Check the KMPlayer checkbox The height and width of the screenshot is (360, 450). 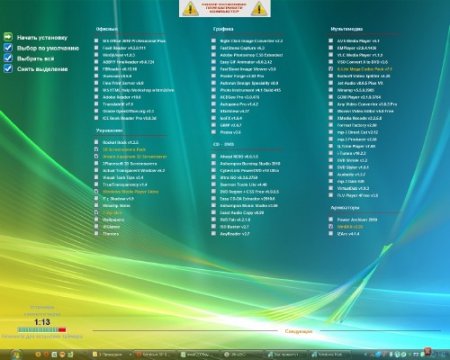point(331,48)
